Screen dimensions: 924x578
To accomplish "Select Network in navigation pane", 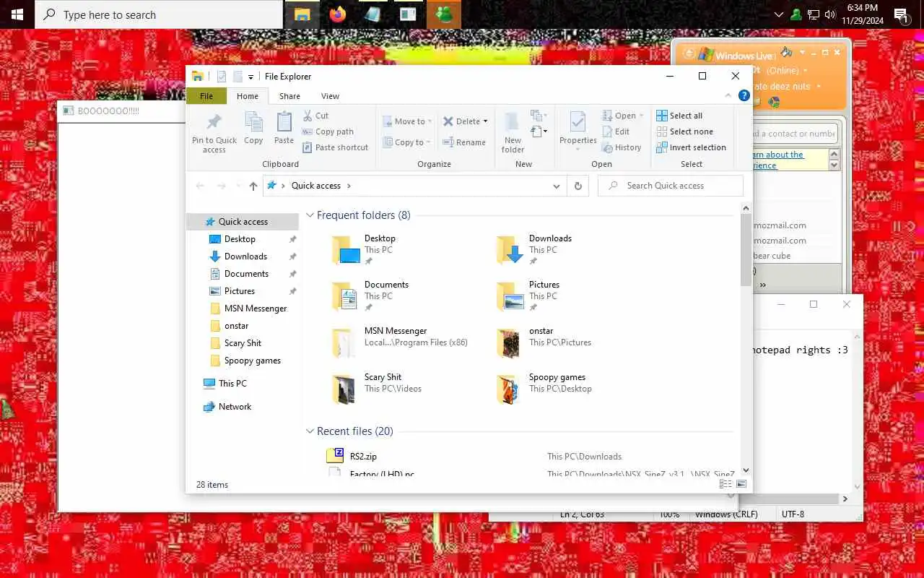I will tap(235, 407).
